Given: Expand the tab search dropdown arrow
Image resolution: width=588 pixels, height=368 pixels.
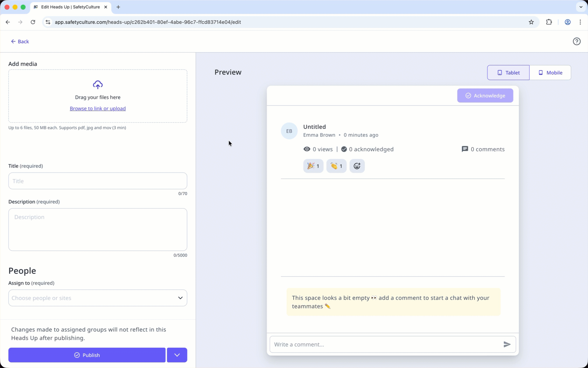Looking at the screenshot, I should click(x=581, y=7).
